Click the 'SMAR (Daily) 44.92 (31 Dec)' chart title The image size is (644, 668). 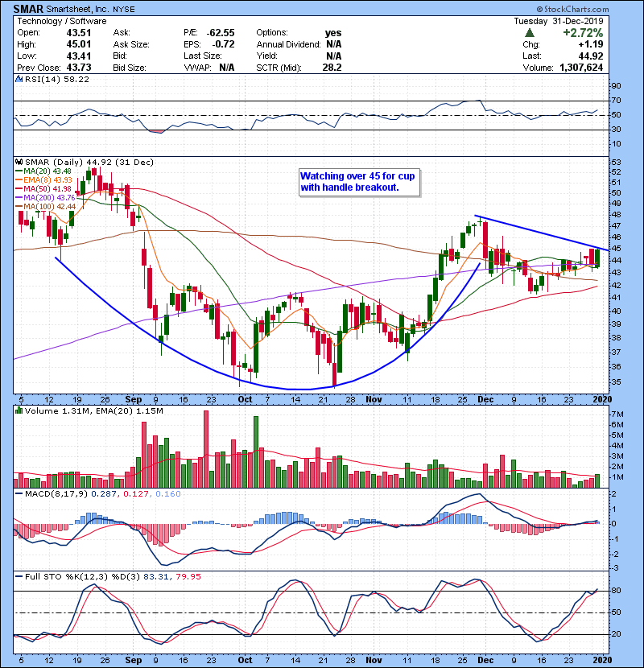[x=89, y=163]
